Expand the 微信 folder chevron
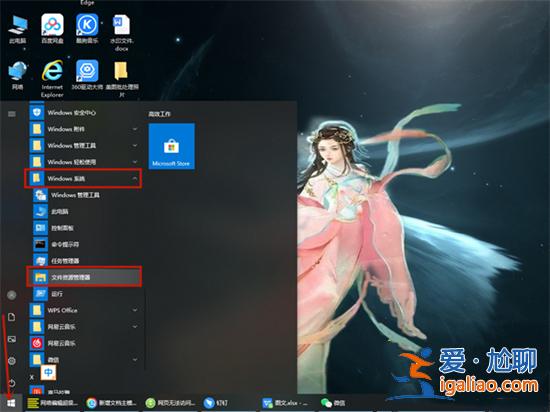Image resolution: width=550 pixels, height=412 pixels. tap(135, 359)
